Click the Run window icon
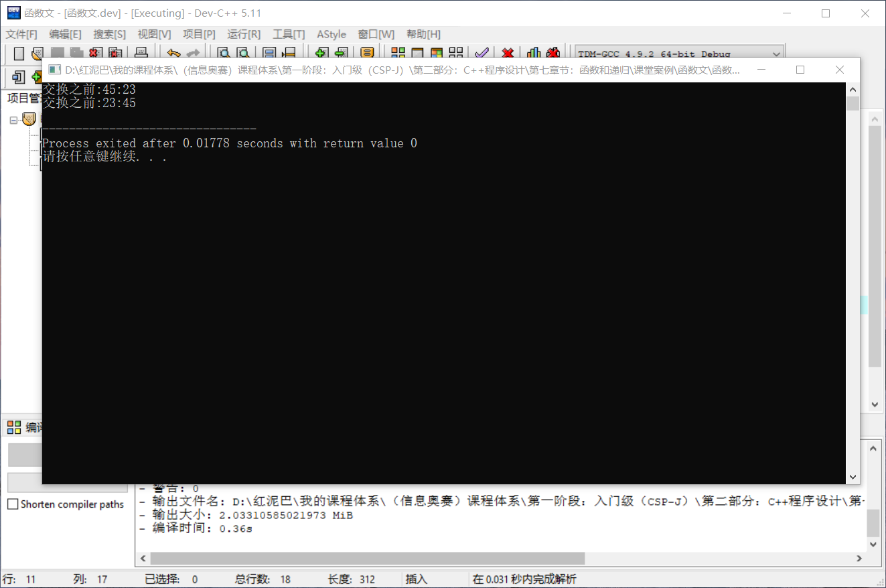 tap(417, 53)
